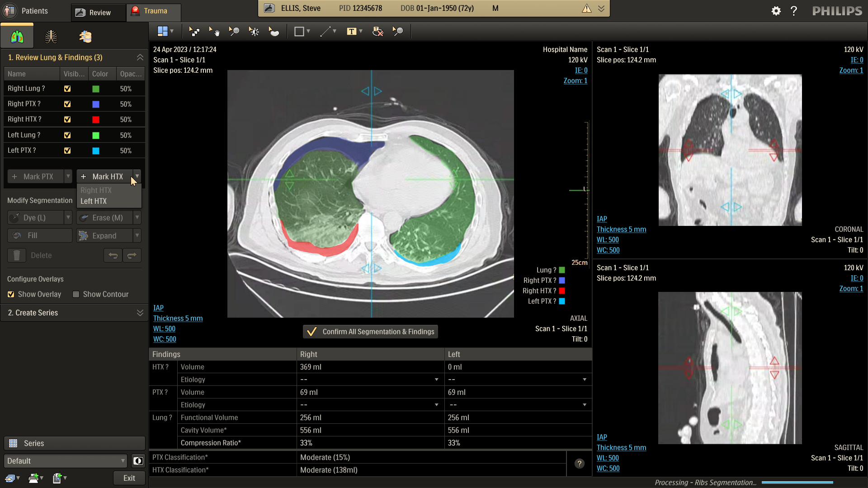868x488 pixels.
Task: Enable the Show Contour checkbox
Action: point(76,295)
